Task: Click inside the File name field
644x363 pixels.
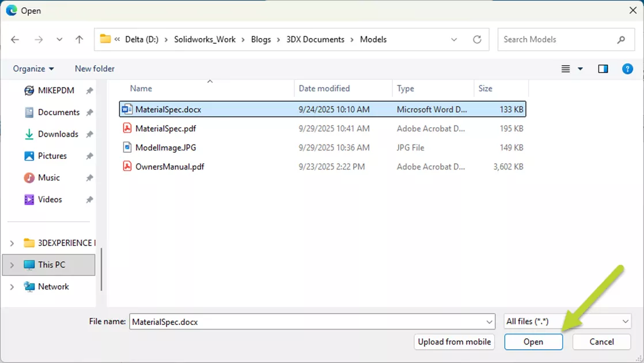Action: coord(311,321)
